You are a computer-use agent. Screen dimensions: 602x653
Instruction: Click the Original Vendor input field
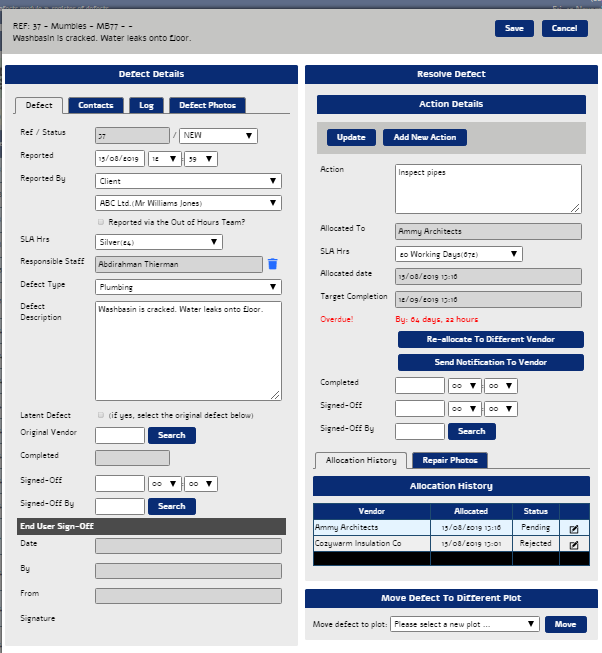(119, 435)
